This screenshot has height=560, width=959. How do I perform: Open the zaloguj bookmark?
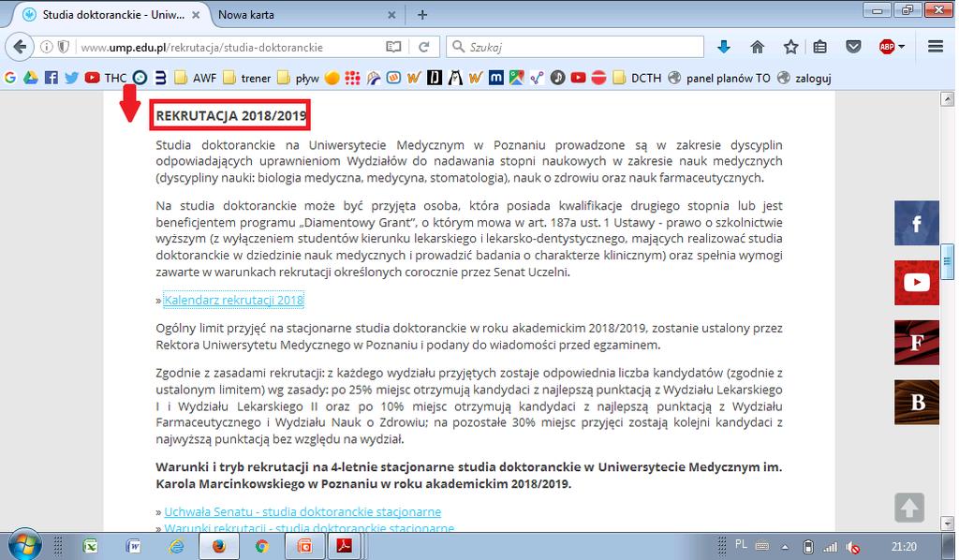(804, 78)
